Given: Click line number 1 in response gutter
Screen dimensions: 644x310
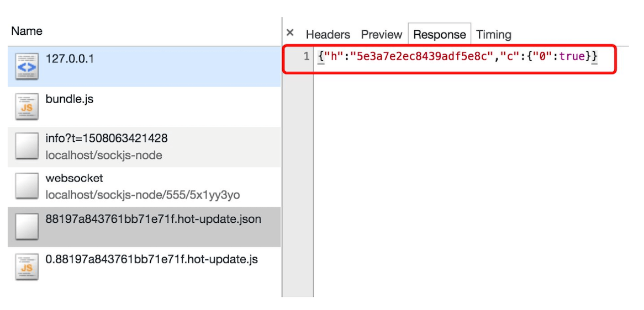Looking at the screenshot, I should point(307,57).
